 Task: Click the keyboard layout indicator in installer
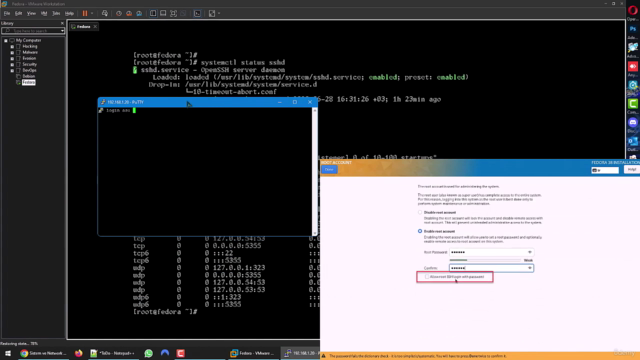pyautogui.click(x=605, y=170)
